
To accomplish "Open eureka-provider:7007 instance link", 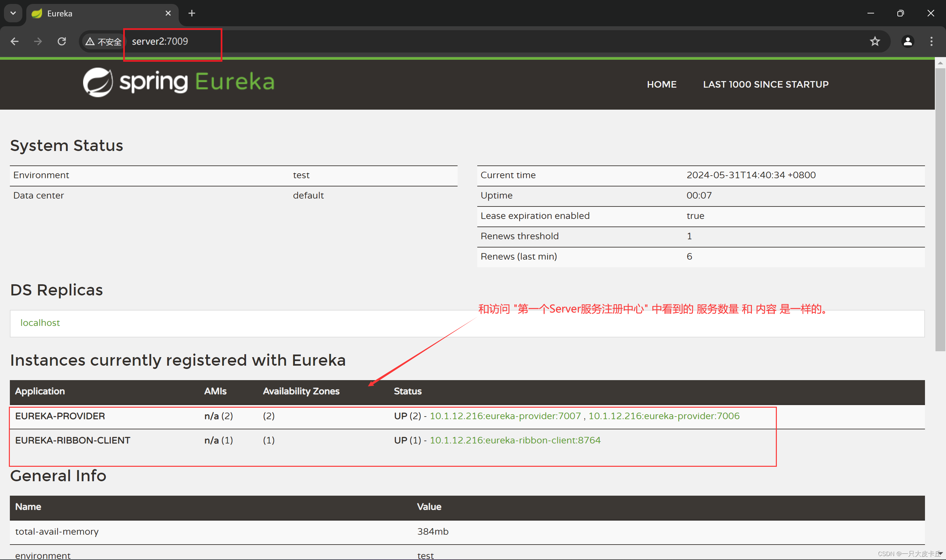I will pos(505,416).
